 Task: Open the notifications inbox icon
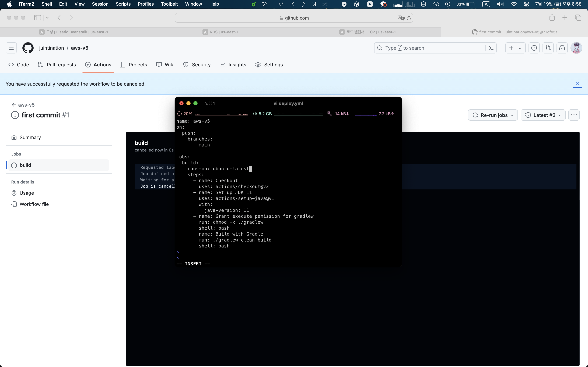click(x=562, y=48)
